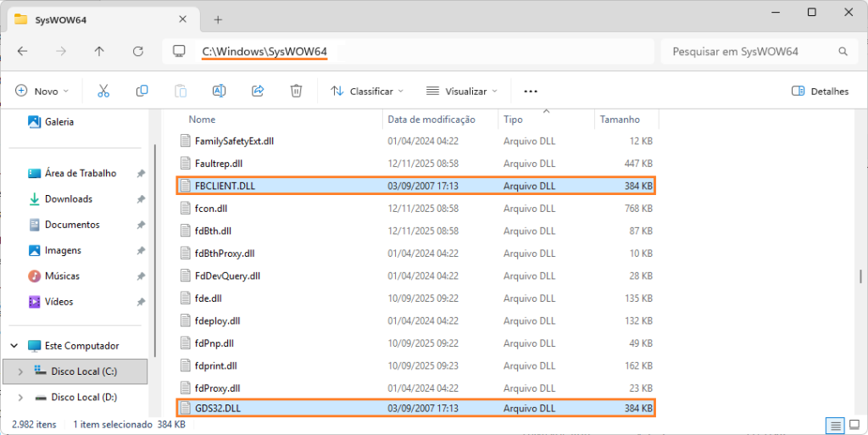
Task: Switch to details list view in status bar
Action: [834, 424]
